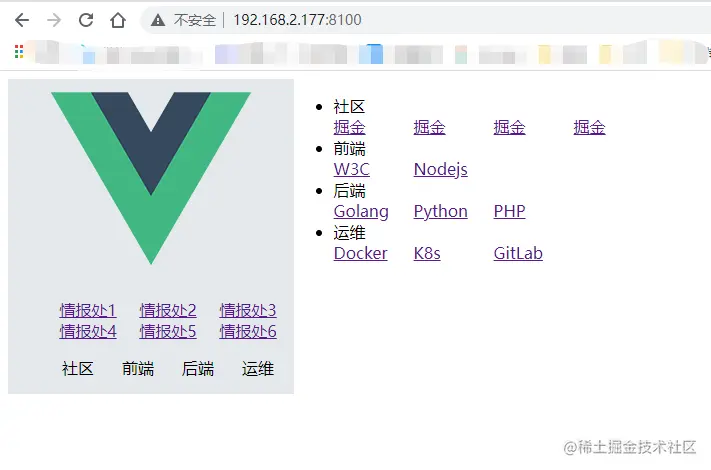Open the 情报处6 link
This screenshot has height=470, width=711.
tap(248, 331)
